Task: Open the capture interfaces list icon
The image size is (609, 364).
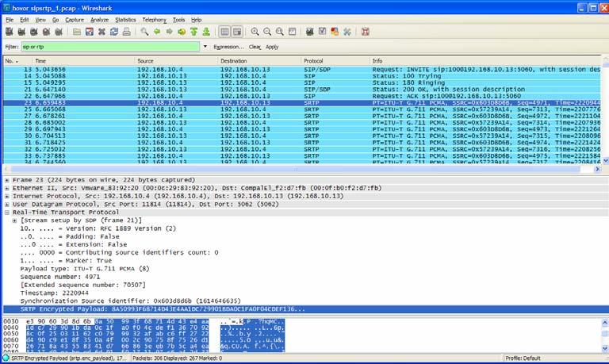Action: tap(10, 32)
